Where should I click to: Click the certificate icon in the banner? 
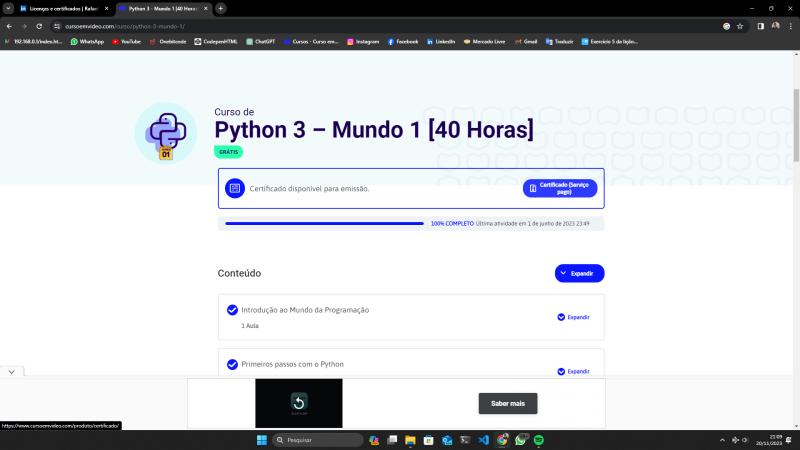click(x=235, y=188)
